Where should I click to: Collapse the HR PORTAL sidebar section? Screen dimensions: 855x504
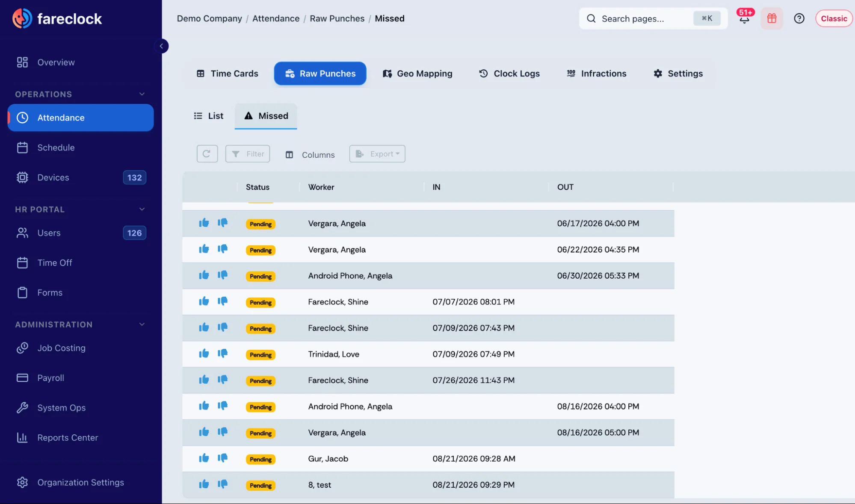[142, 209]
